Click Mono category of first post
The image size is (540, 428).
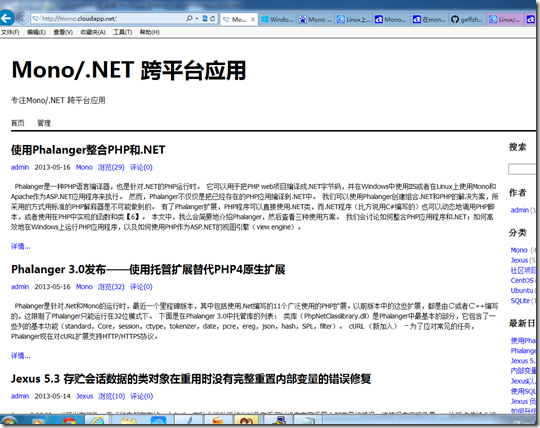(x=84, y=167)
